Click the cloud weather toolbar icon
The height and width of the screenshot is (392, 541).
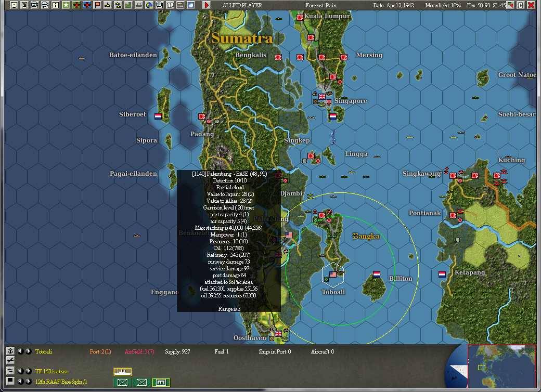190,5
